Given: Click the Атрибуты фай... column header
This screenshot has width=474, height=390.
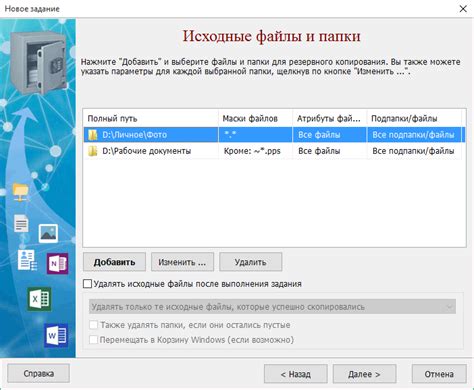Looking at the screenshot, I should [x=330, y=118].
